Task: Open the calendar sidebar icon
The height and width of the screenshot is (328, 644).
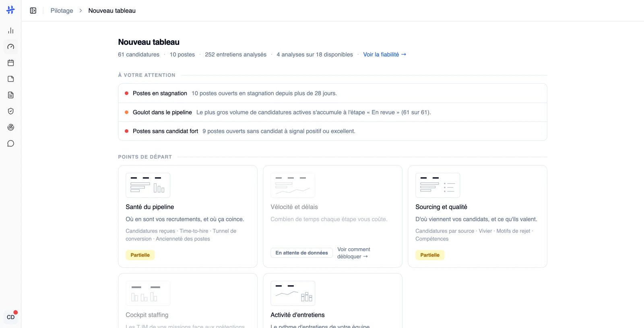Action: pyautogui.click(x=11, y=63)
